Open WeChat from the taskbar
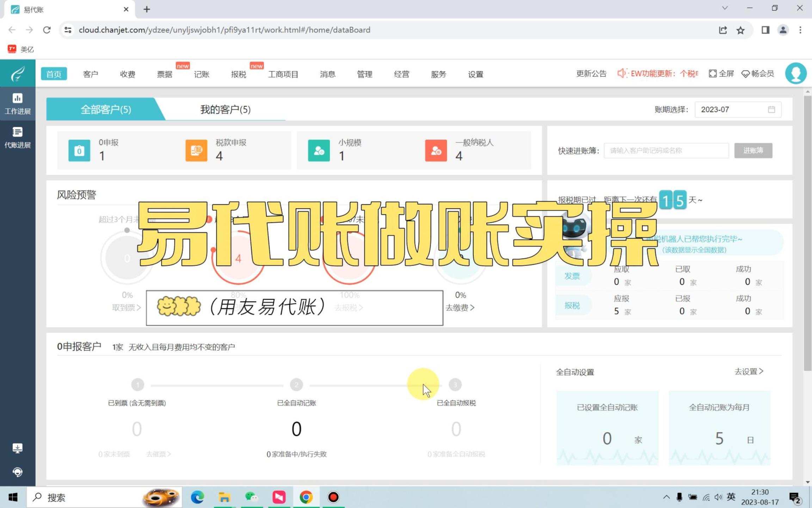This screenshot has height=508, width=812. point(251,497)
